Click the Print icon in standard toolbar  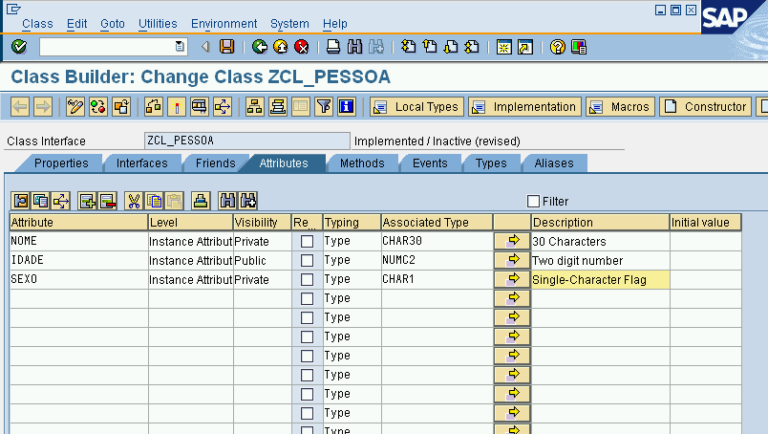coord(333,47)
